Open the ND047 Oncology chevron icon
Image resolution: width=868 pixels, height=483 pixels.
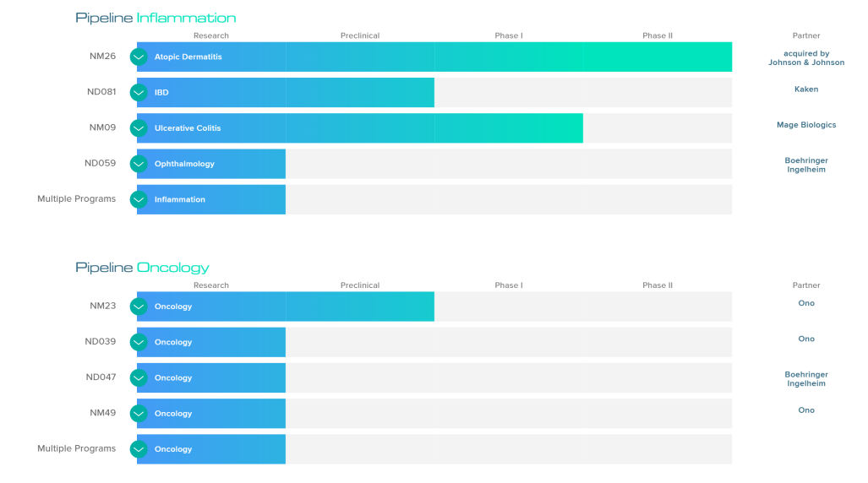click(x=139, y=378)
